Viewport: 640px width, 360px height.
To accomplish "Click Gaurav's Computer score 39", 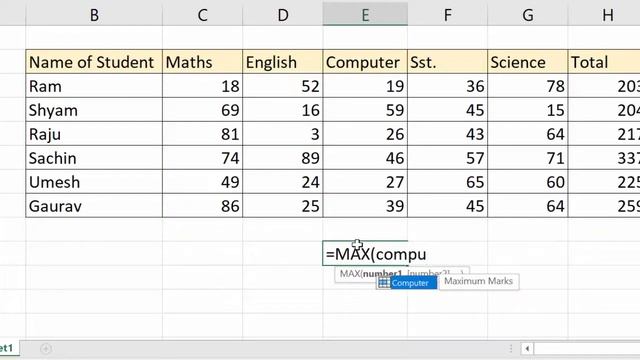I will tap(365, 206).
